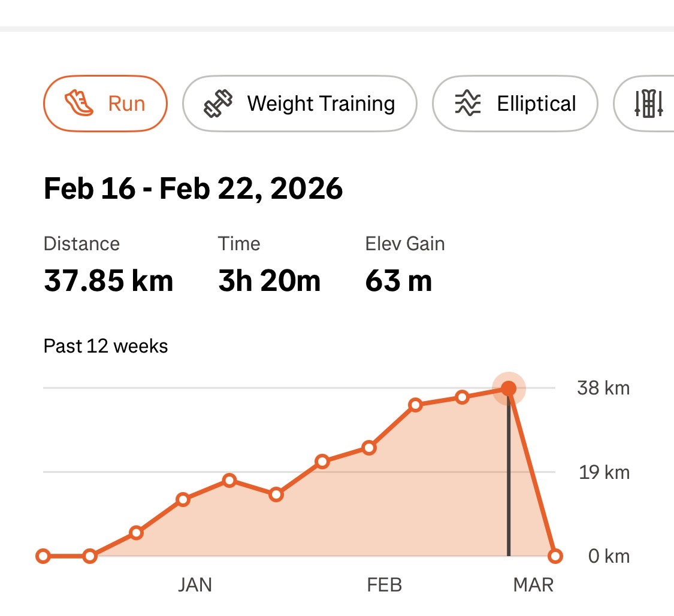The height and width of the screenshot is (616, 674).
Task: Switch to the Weight Training tab
Action: 300,103
